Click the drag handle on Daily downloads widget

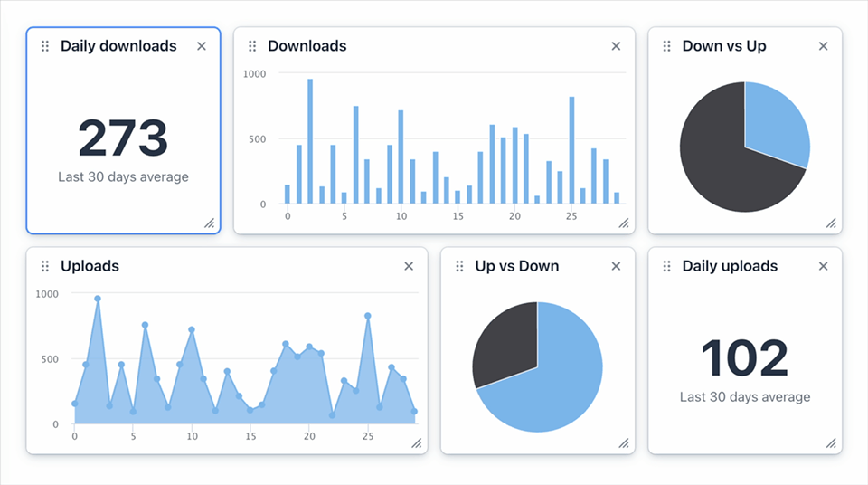[x=45, y=46]
